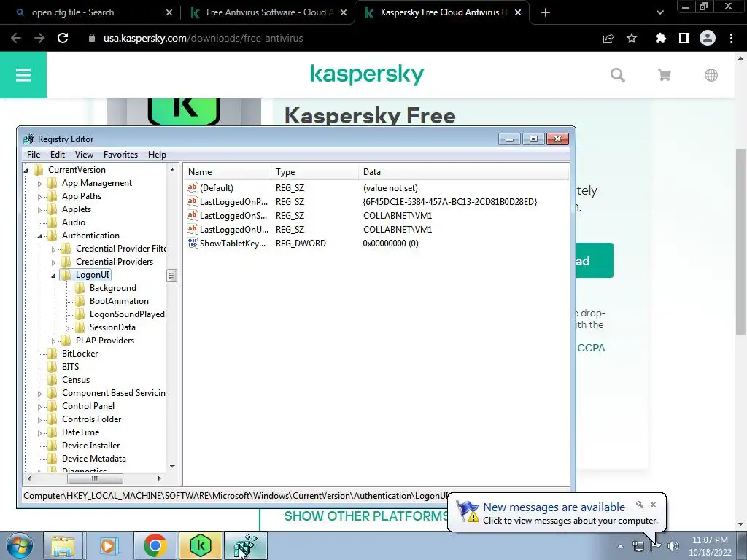Image resolution: width=747 pixels, height=560 pixels.
Task: Open the globe language selector
Action: click(x=711, y=75)
